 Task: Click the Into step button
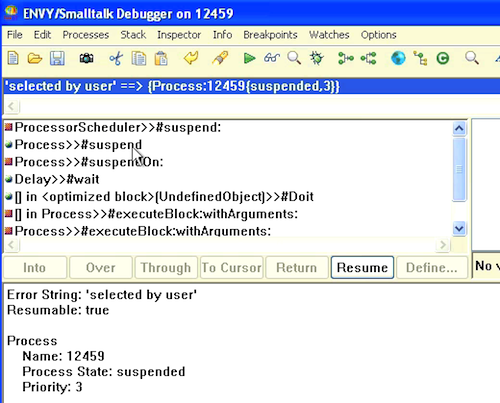(35, 267)
